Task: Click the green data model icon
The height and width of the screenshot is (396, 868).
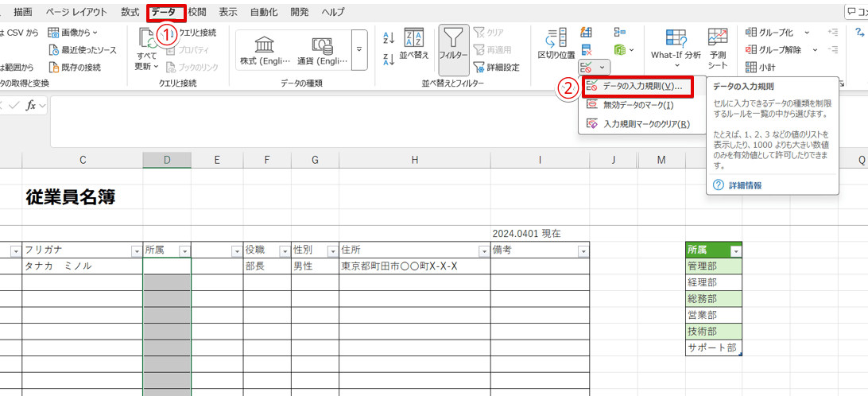Action: click(x=619, y=50)
